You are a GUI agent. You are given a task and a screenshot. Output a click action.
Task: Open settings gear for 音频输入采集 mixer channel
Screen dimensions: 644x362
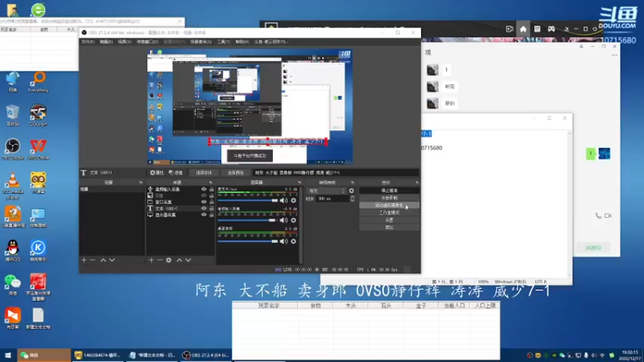coord(293,220)
